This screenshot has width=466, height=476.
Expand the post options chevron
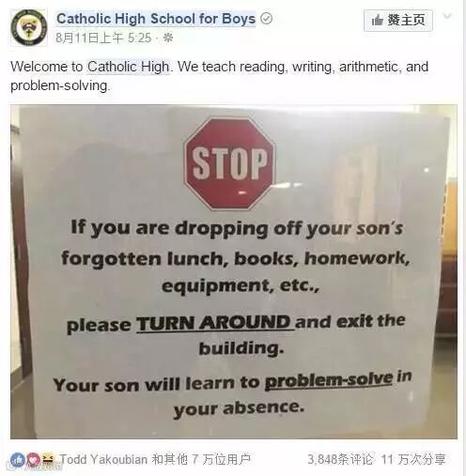point(447,16)
